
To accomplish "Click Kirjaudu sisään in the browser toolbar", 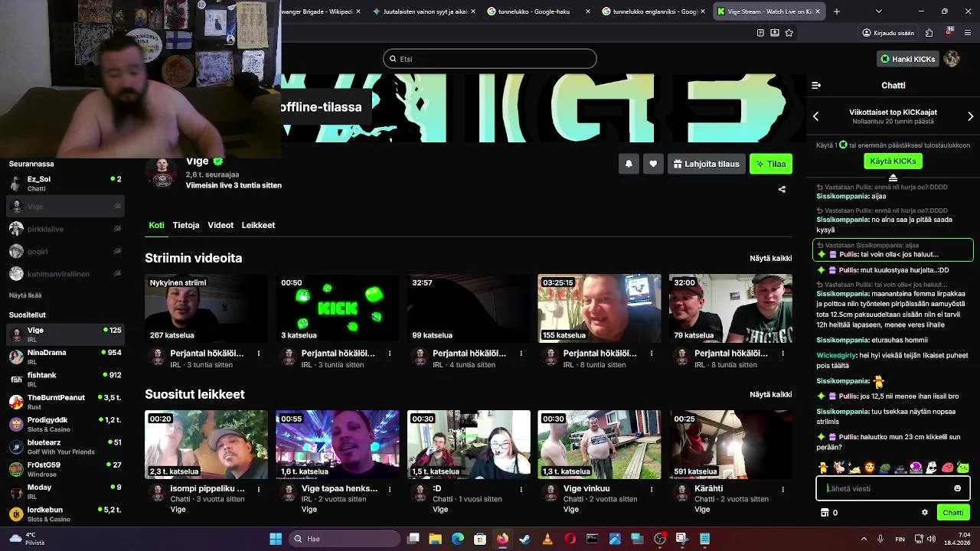I will click(888, 33).
